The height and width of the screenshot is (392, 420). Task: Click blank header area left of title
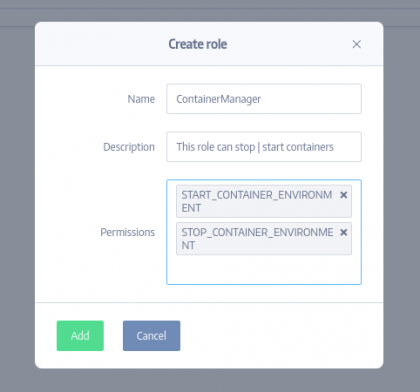[x=100, y=44]
